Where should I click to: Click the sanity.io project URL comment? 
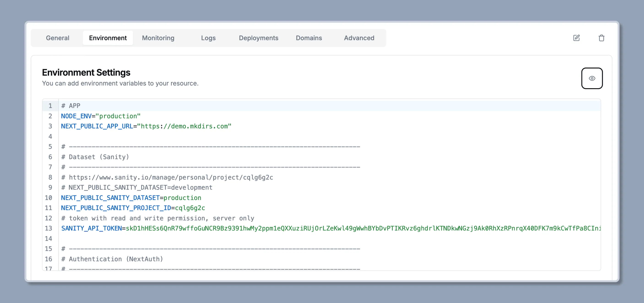click(x=167, y=177)
